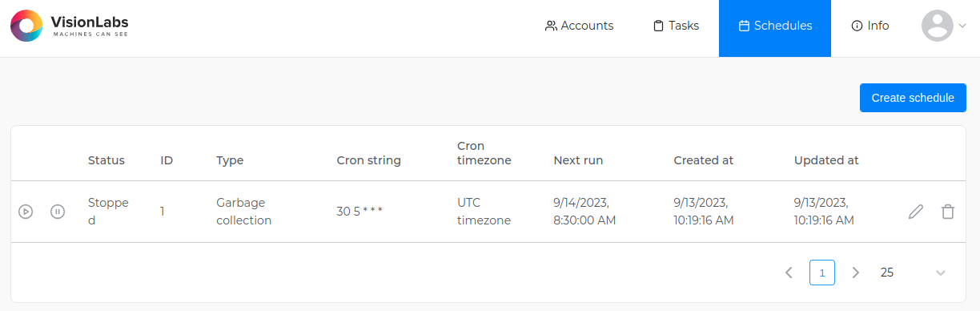Go to previous page arrow
Screen dimensions: 980x311
789,273
